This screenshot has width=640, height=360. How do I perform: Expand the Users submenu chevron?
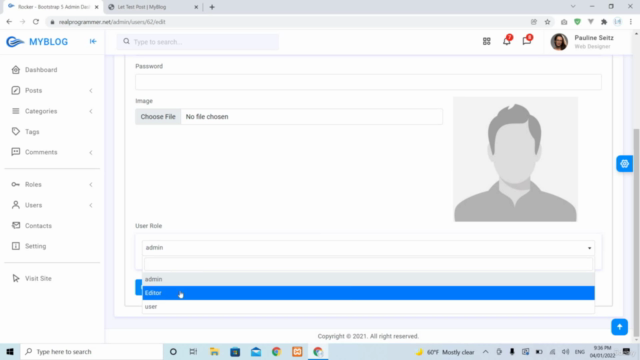coord(91,205)
